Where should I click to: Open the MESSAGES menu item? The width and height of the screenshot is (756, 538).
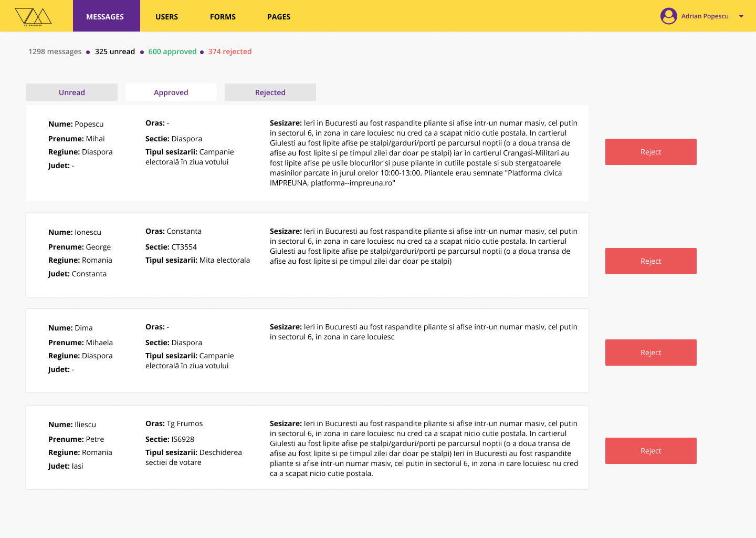point(107,16)
